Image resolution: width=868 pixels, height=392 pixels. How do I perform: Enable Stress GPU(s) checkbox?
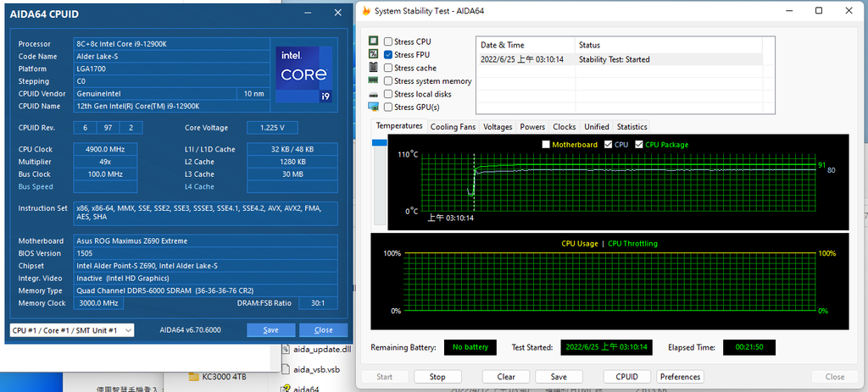388,108
